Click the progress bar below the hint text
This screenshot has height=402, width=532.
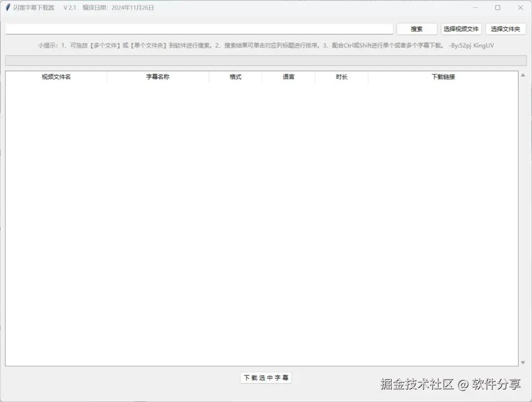click(x=266, y=60)
